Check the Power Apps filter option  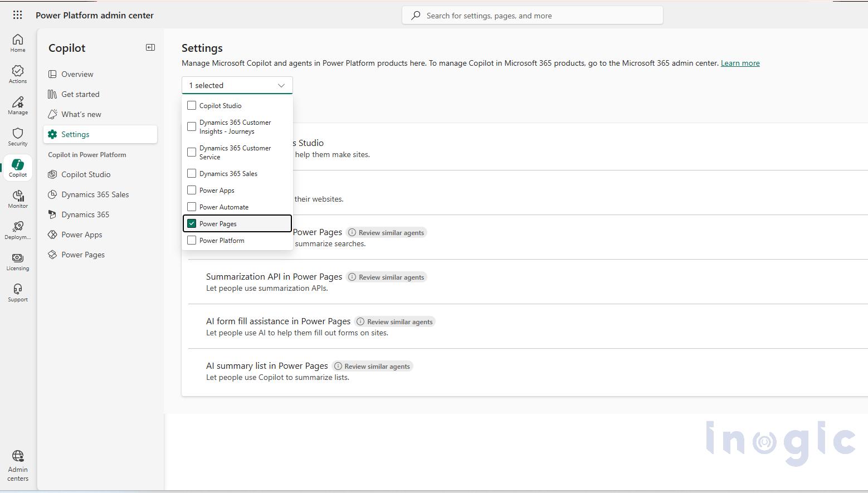tap(192, 190)
